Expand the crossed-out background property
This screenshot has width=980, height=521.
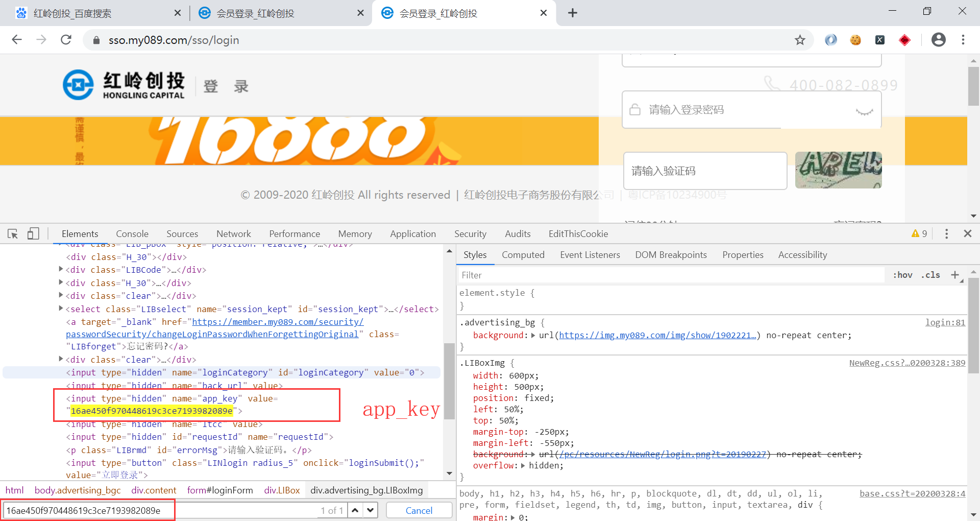(533, 454)
